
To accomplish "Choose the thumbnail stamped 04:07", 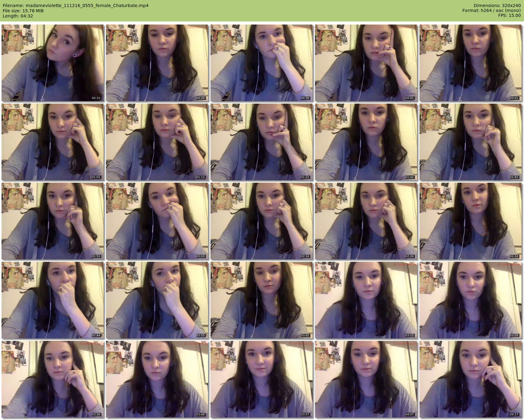I will pyautogui.click(x=366, y=379).
